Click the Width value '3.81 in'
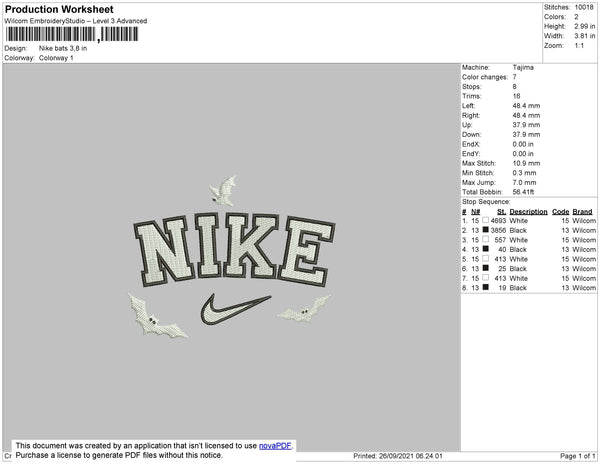Image resolution: width=600 pixels, height=464 pixels. [585, 36]
